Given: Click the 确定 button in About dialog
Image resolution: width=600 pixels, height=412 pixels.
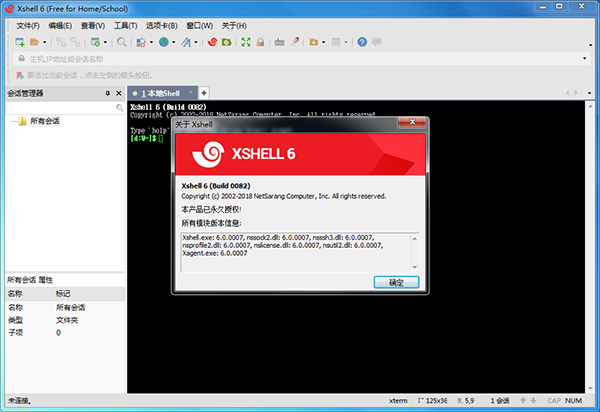Looking at the screenshot, I should tap(396, 282).
